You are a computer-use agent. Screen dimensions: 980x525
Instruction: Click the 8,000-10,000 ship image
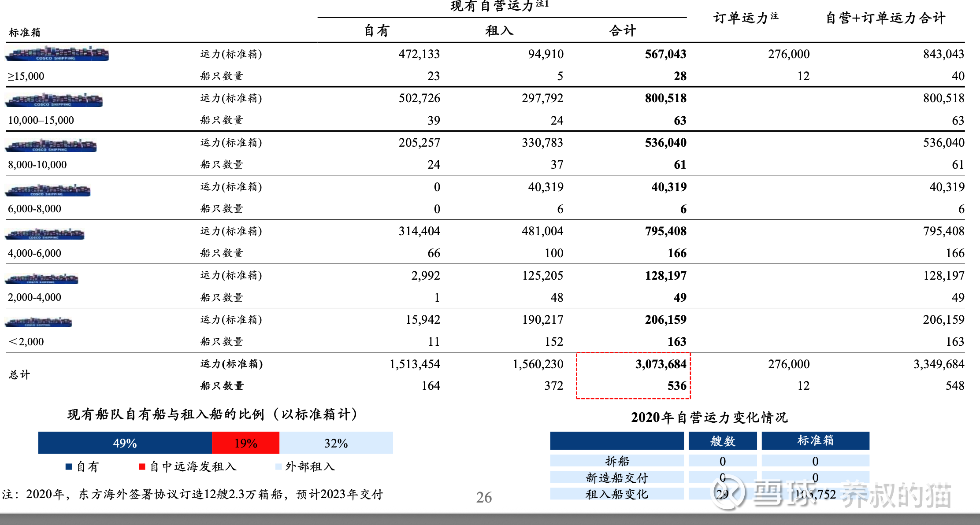[51, 145]
